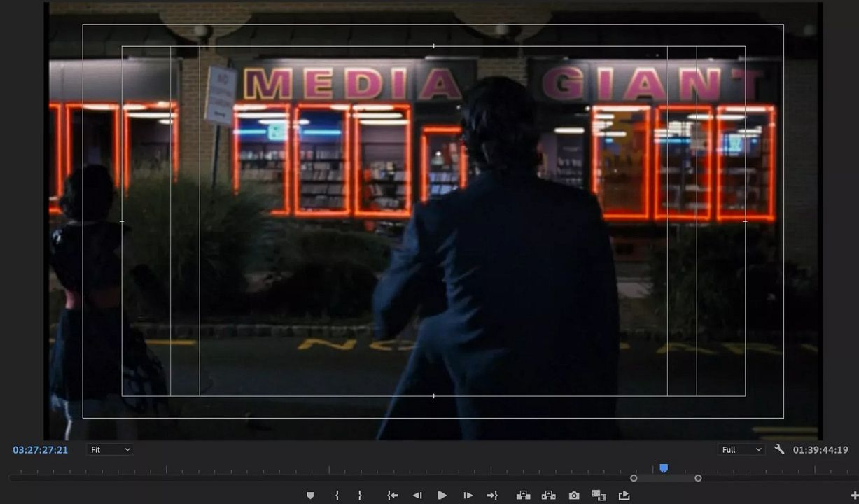Click the Extract icon
This screenshot has height=504, width=859.
[x=548, y=495]
